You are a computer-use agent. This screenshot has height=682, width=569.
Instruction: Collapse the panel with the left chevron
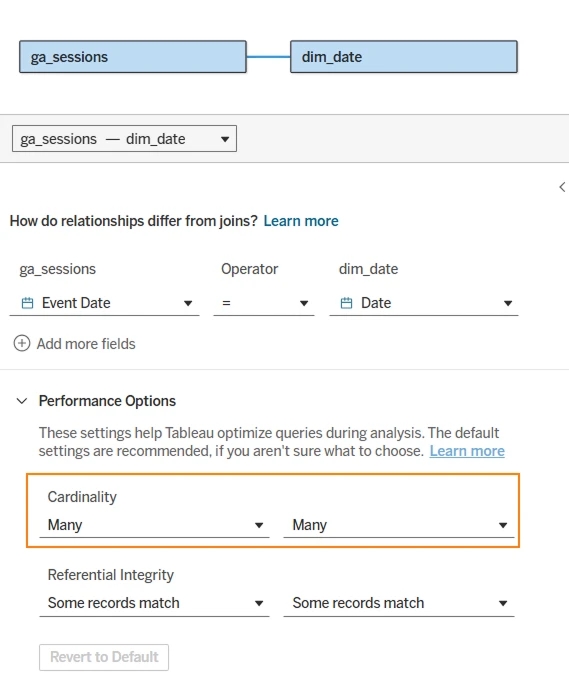(x=562, y=187)
